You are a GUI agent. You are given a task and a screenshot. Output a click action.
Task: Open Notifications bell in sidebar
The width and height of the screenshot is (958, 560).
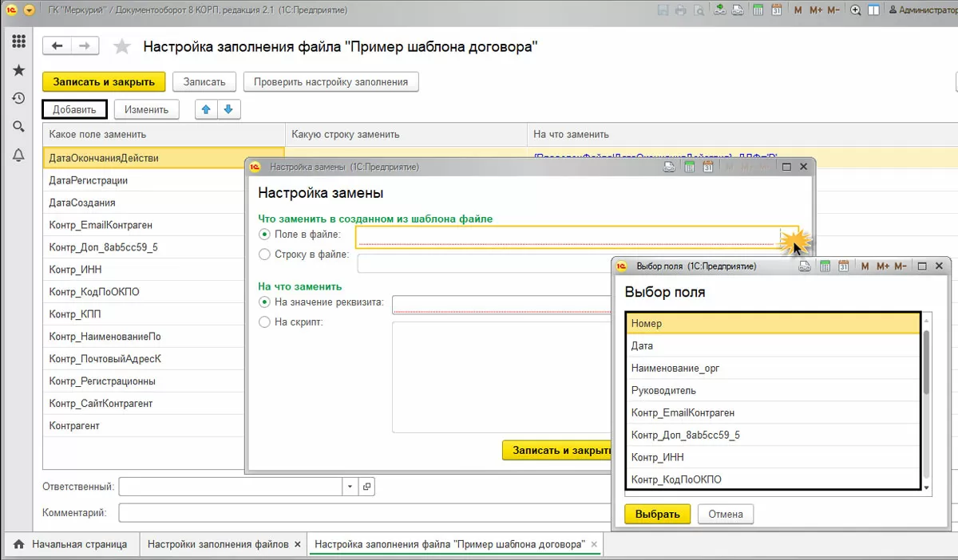[18, 155]
